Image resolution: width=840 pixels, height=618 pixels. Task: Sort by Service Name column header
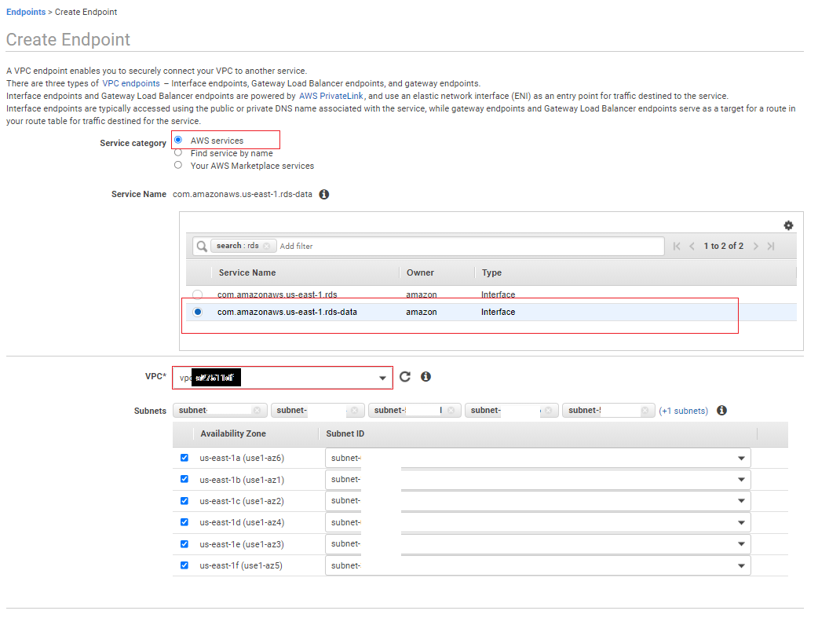(x=247, y=272)
